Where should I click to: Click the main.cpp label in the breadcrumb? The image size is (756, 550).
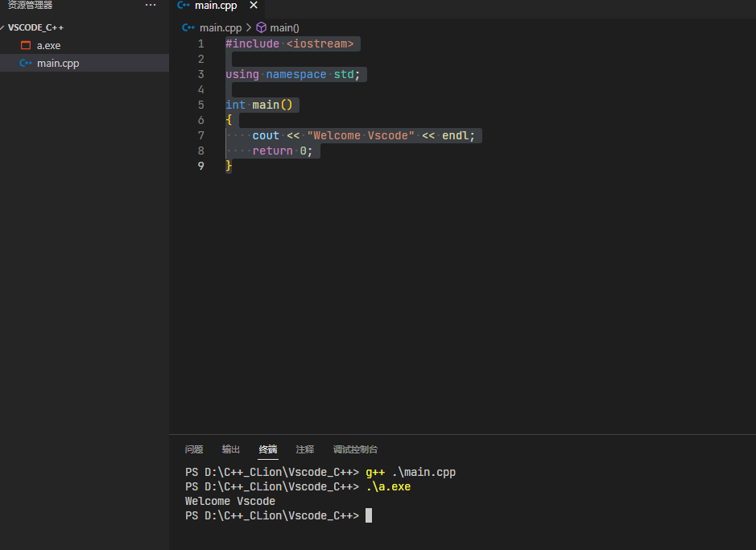[221, 27]
